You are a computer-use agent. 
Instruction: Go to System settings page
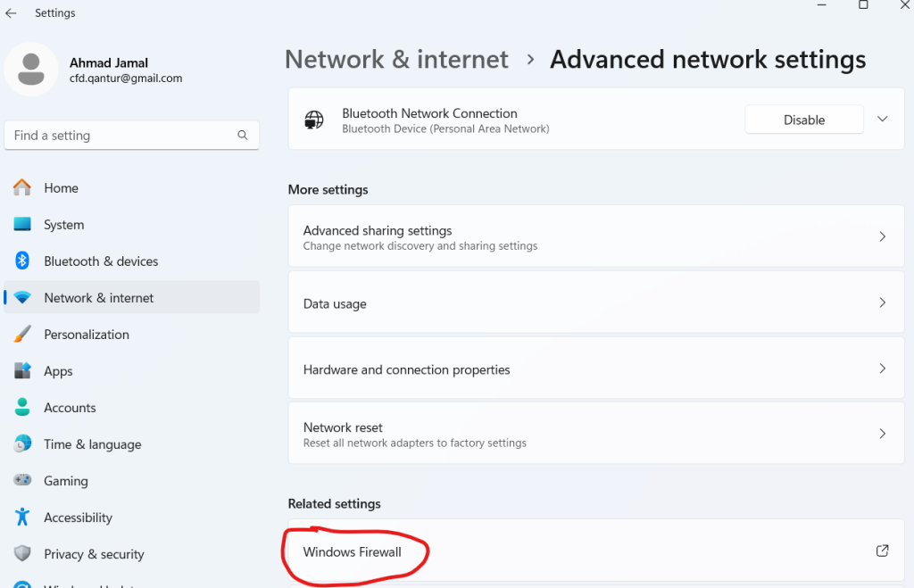(63, 225)
